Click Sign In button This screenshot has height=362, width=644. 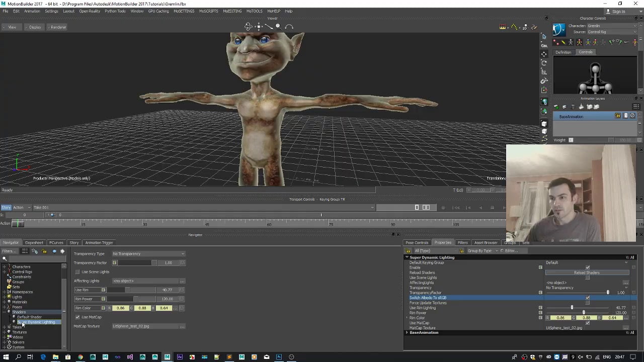coord(616,11)
